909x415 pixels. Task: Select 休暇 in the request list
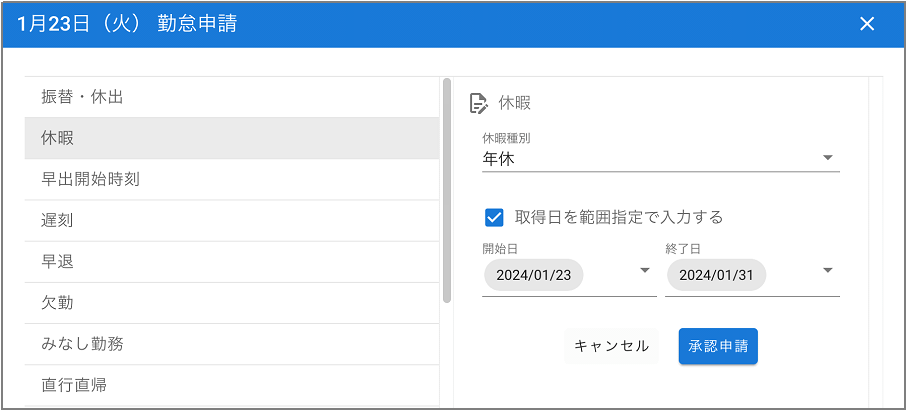coord(232,139)
